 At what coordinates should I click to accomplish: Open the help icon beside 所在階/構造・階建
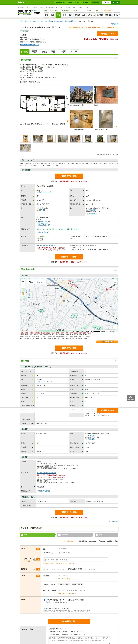click(x=34, y=204)
